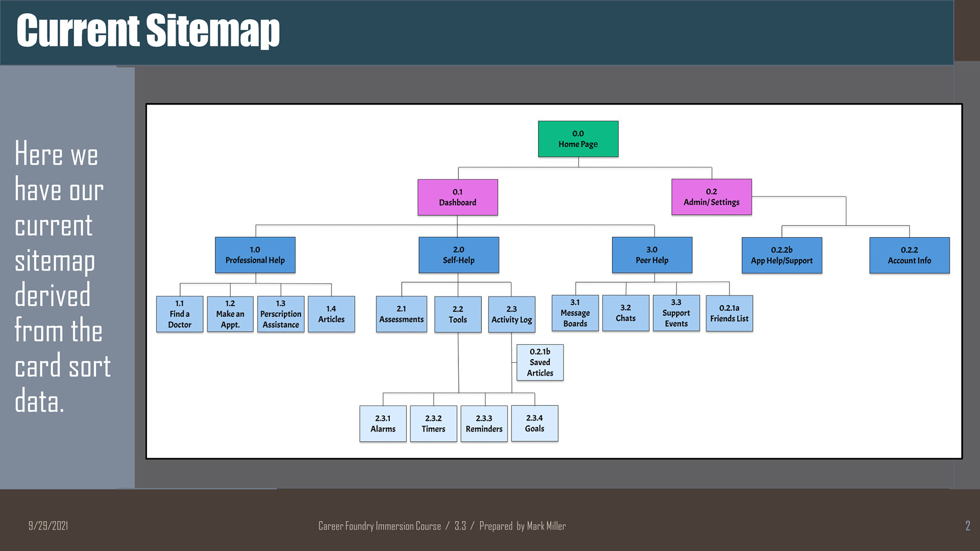Screen dimensions: 980x551
Task: Click the 2.2 Tools node
Action: tap(458, 314)
